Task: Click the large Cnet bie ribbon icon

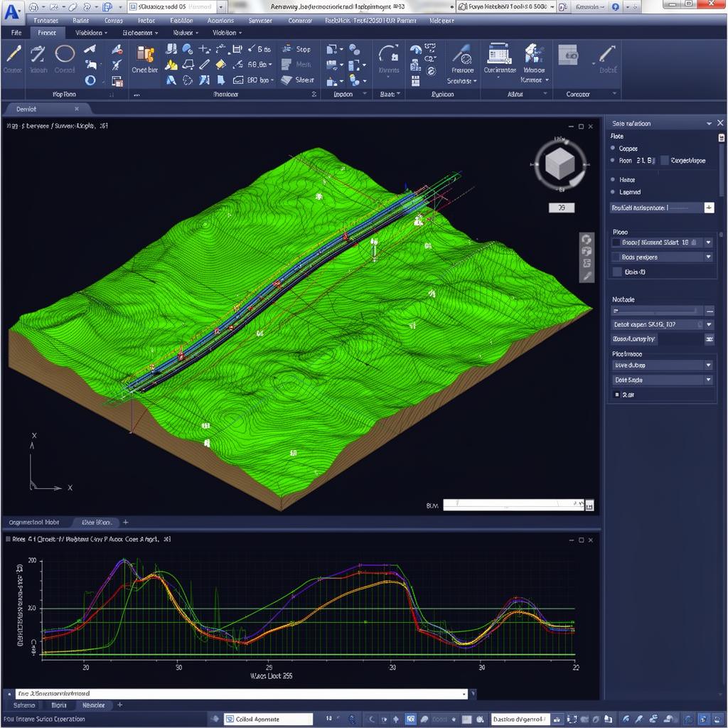Action: [x=145, y=54]
